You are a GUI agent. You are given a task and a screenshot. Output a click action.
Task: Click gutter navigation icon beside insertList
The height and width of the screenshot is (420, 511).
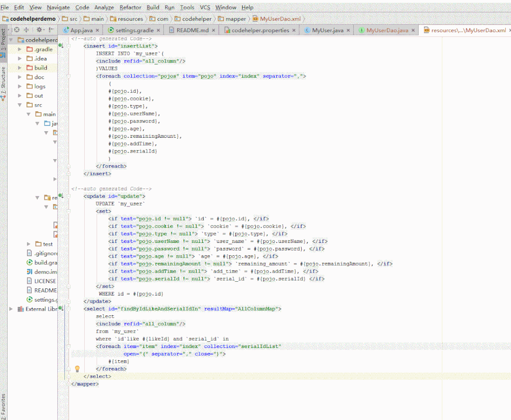click(x=61, y=45)
